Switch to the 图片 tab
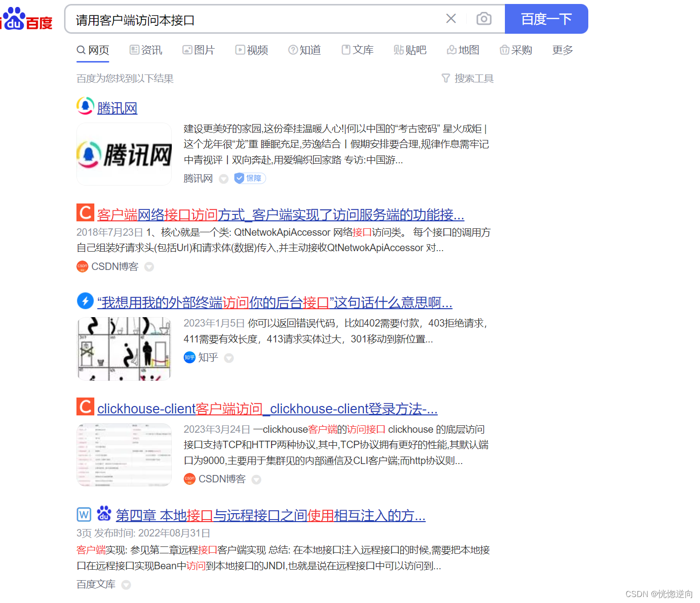The image size is (700, 603). [x=199, y=50]
